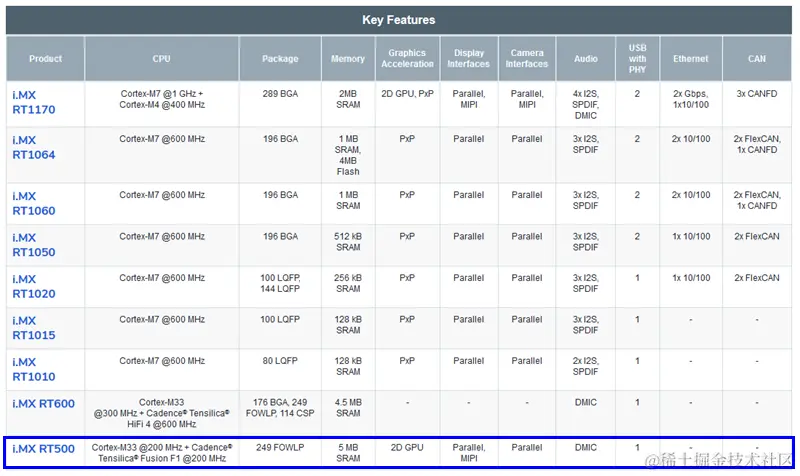Select RT1064 row's '2x FlexCAN, 1x CANFD' cell

757,155
